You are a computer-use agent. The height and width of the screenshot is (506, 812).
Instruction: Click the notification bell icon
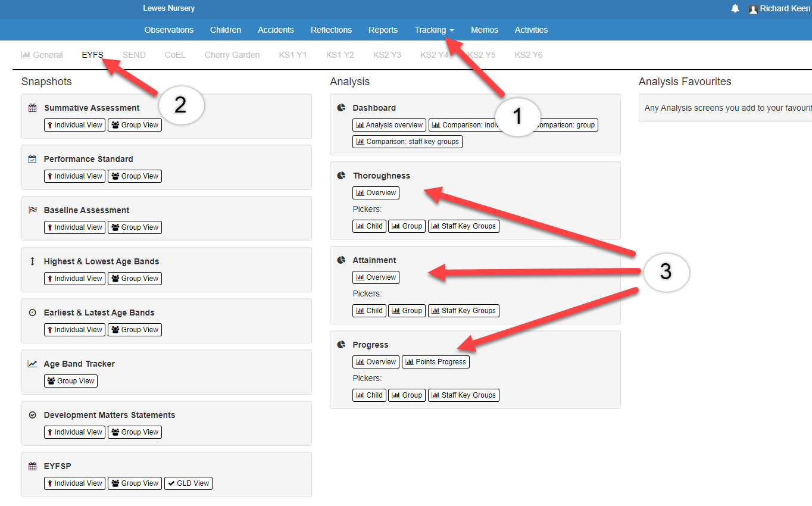735,8
